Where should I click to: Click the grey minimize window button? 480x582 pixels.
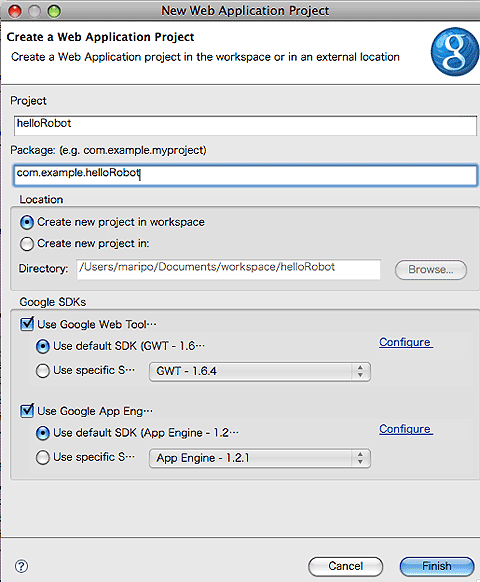[35, 11]
